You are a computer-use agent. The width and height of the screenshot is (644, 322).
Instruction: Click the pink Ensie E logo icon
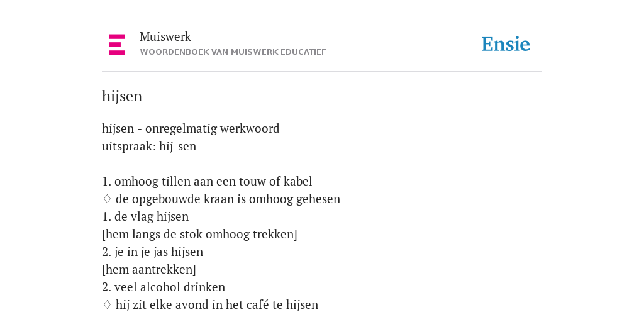117,45
